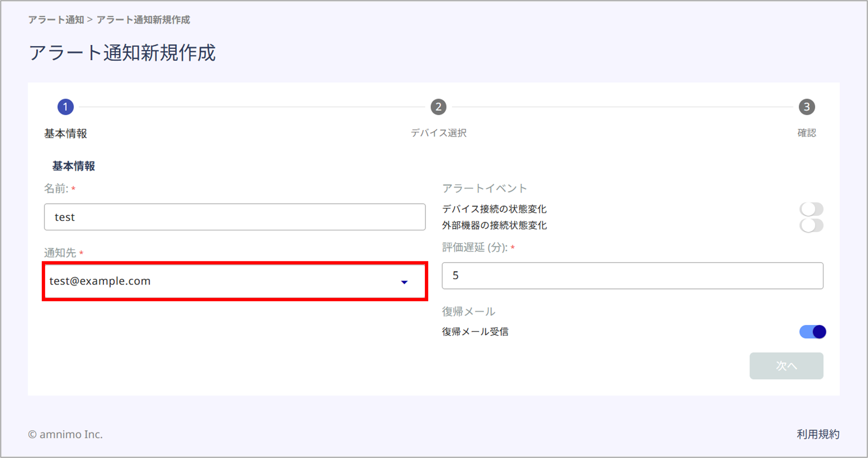Click the 基本情報 section heading
The image size is (868, 458).
[x=73, y=166]
